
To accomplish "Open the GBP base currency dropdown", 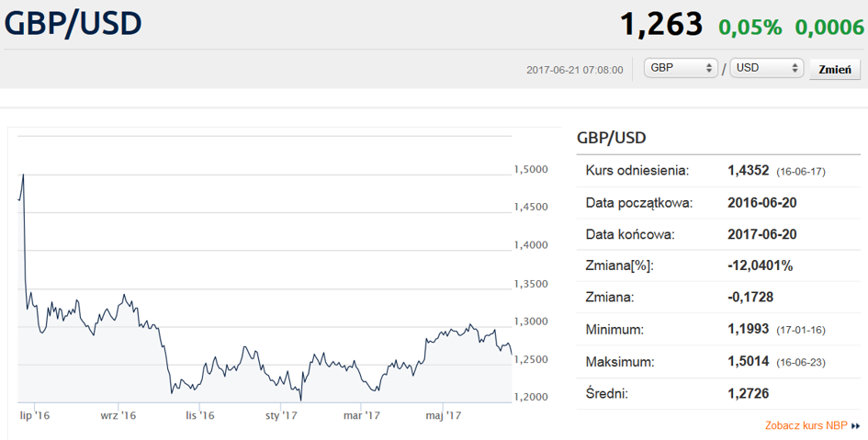I will [x=681, y=68].
